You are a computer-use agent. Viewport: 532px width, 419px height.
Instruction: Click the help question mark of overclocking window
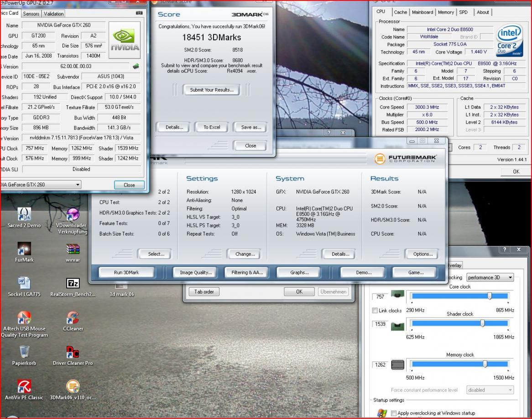coord(505,249)
